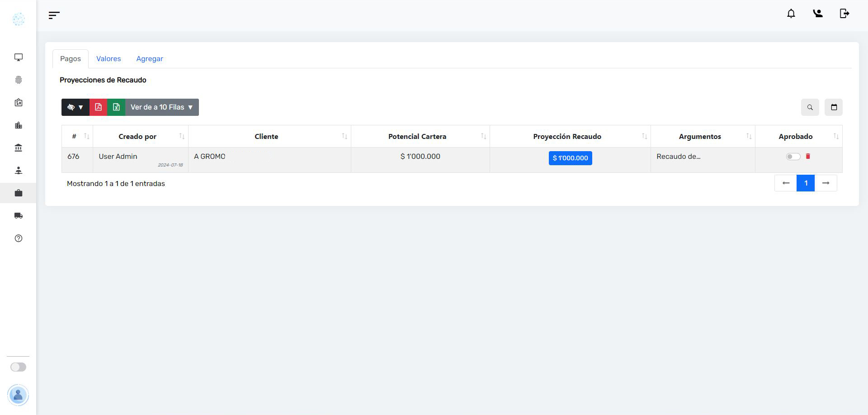Image resolution: width=868 pixels, height=415 pixels.
Task: Open the help question mark icon
Action: [19, 239]
